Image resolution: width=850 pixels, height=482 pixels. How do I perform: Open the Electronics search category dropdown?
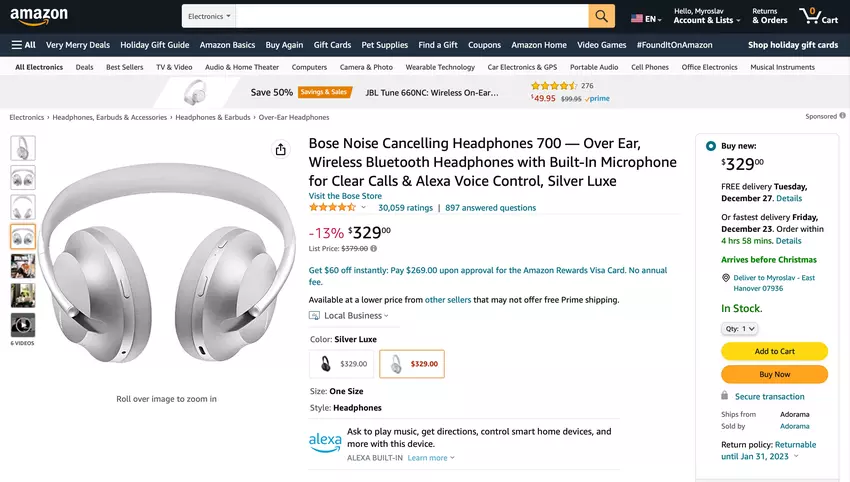coord(209,16)
